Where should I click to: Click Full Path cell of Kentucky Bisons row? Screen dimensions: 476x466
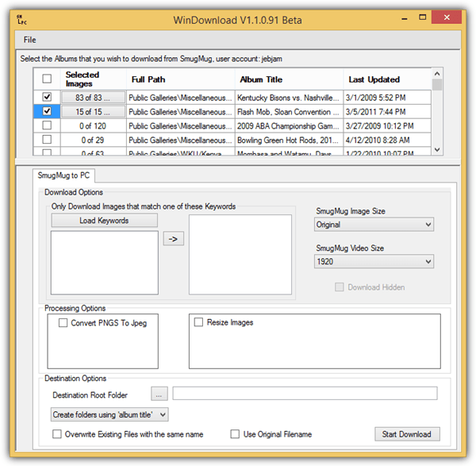point(181,98)
